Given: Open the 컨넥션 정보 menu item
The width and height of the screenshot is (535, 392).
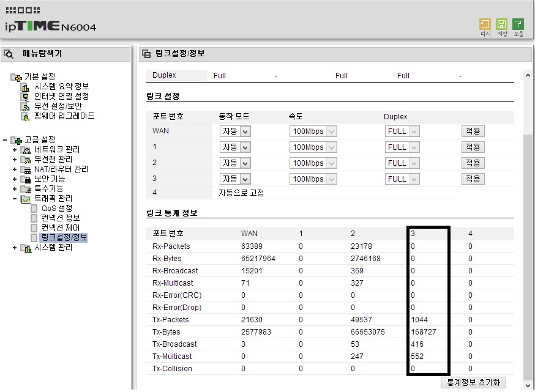Looking at the screenshot, I should point(61,218).
